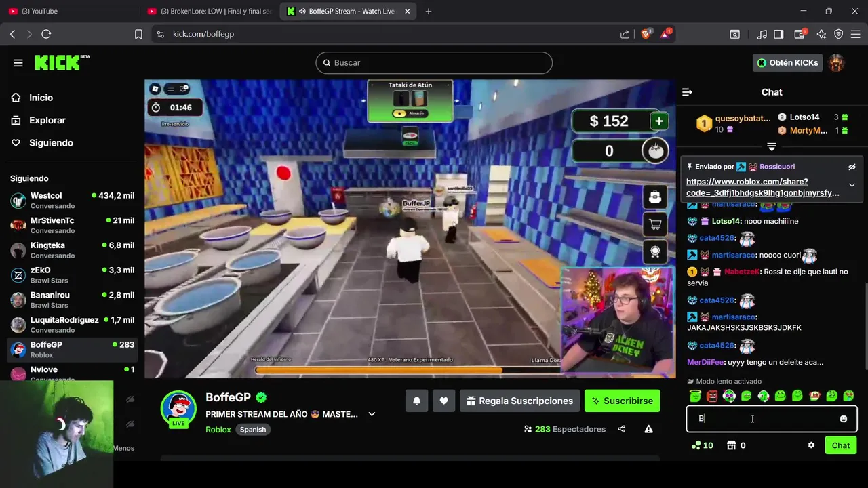Enable channel notifications bell

point(416,401)
